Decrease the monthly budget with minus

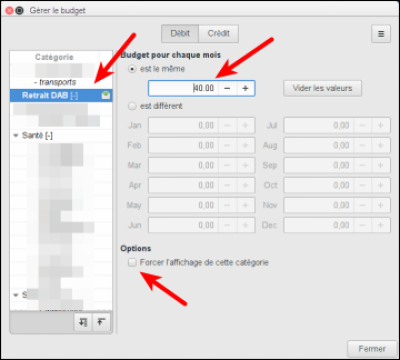pos(227,88)
